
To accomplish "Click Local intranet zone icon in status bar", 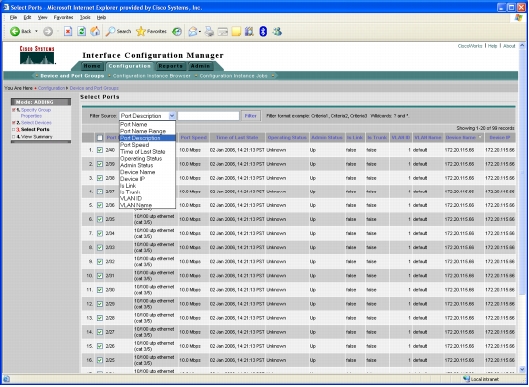I will click(467, 379).
